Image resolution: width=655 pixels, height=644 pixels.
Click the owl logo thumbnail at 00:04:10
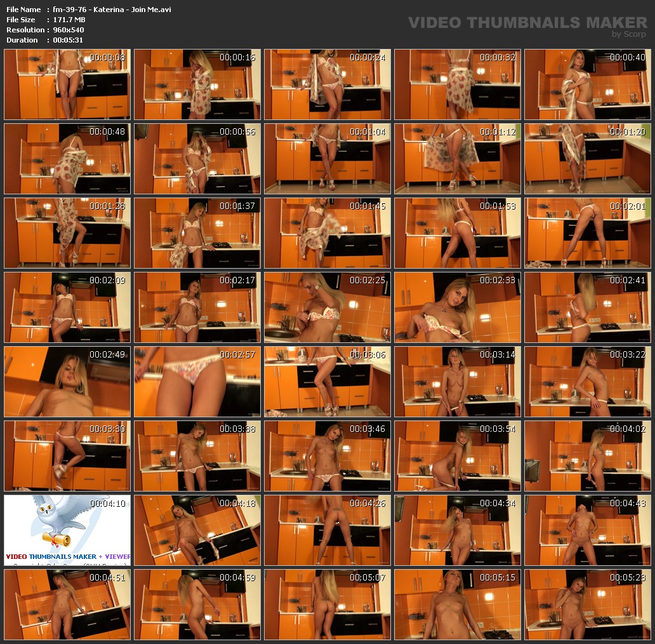click(x=67, y=530)
